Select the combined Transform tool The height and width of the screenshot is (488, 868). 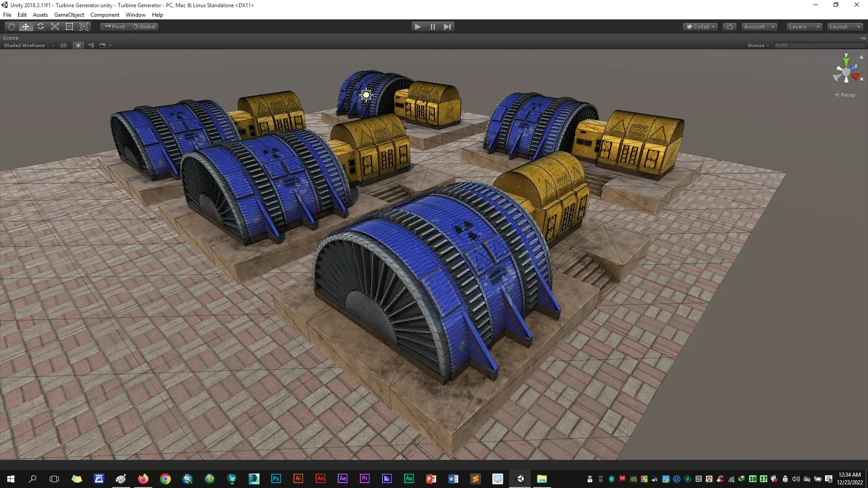point(84,27)
